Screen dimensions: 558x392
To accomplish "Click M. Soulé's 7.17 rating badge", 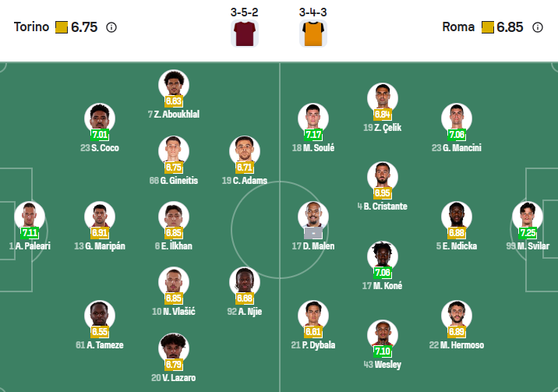I will pyautogui.click(x=313, y=135).
